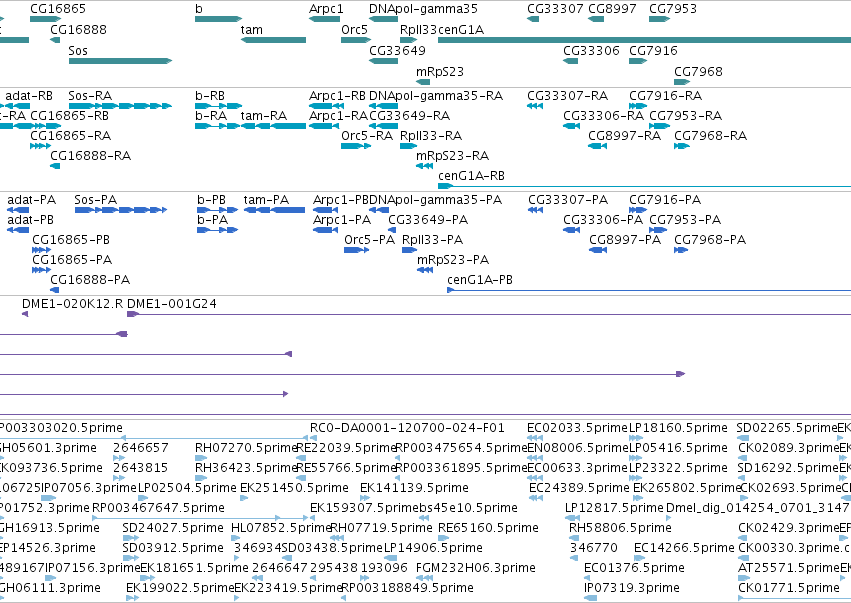Click the DME1-020K12.R BAC label
Viewport: 851px width, 603px height.
point(72,304)
